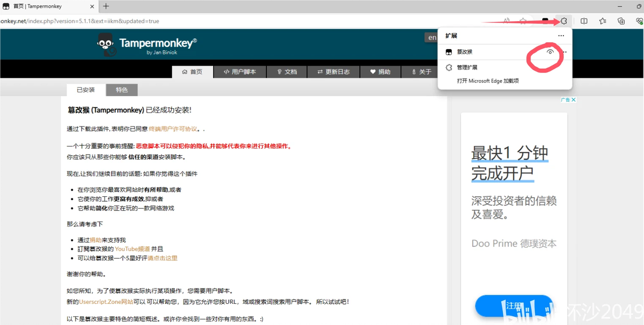Open the Userscript.Zone网站 link
Screen dimensions: 644x325
[106, 302]
